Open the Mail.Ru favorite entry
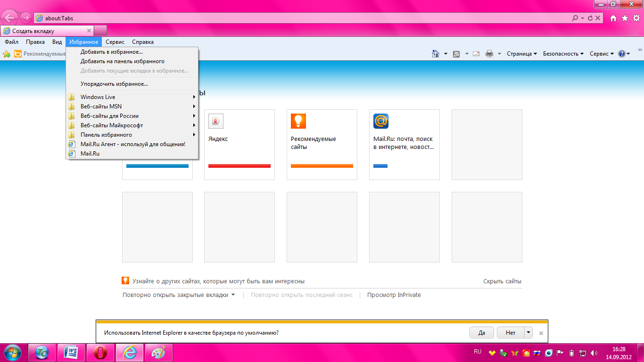This screenshot has height=362, width=644. (x=132, y=154)
